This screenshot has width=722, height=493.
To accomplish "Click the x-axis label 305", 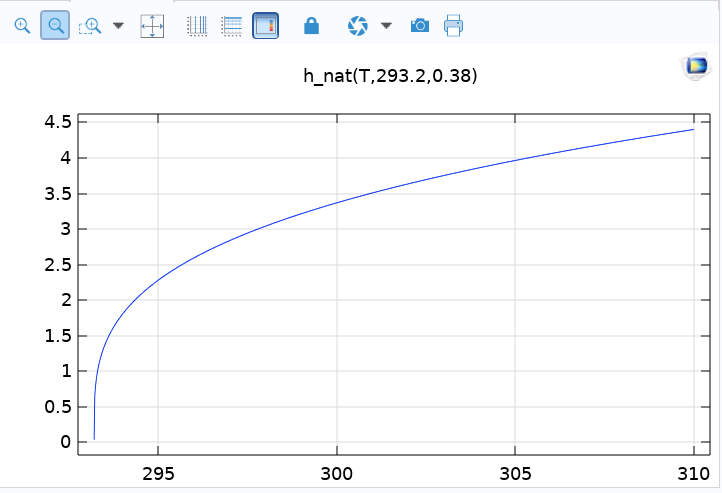I will coord(515,474).
